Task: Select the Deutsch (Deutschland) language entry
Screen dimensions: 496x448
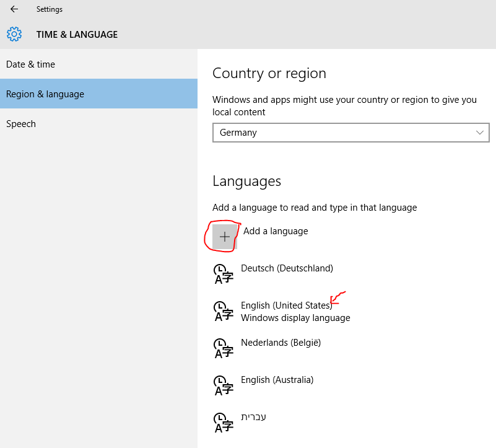Action: point(287,268)
